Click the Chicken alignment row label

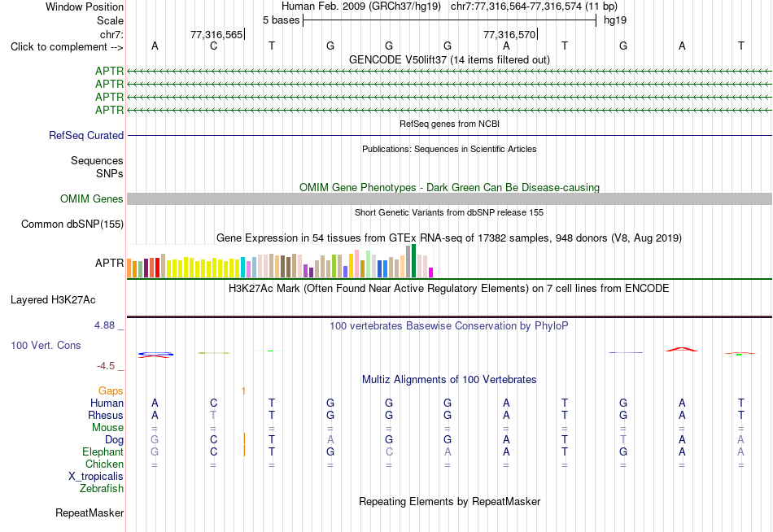tap(104, 464)
